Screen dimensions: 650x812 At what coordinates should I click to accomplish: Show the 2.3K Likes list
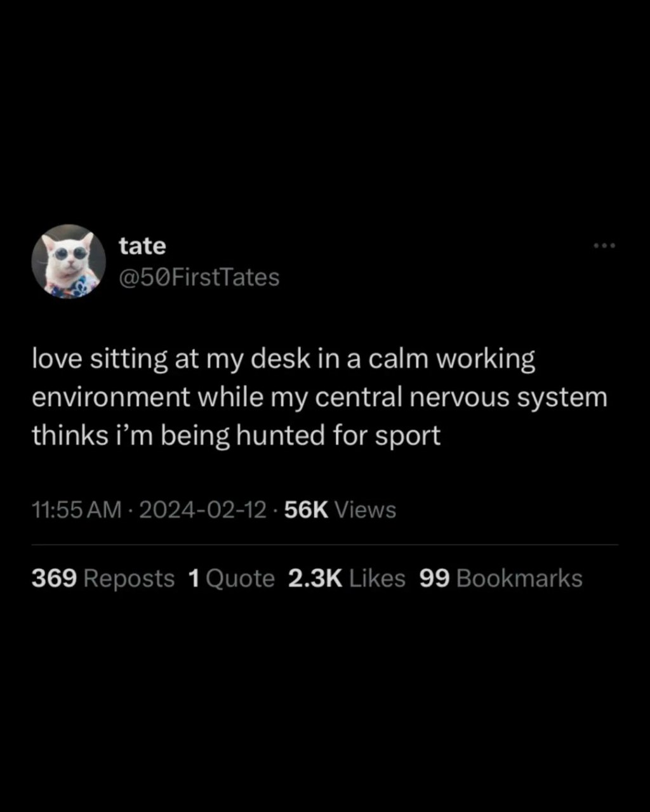coord(347,579)
